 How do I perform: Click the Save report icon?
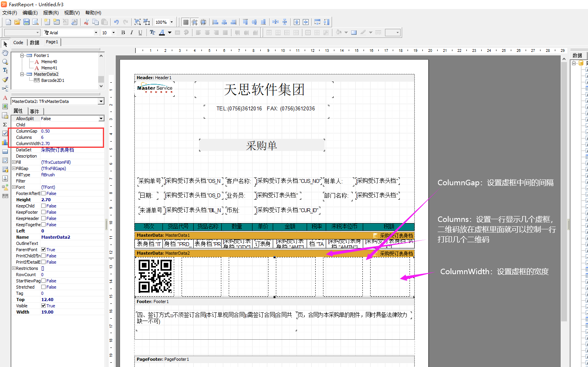[26, 22]
